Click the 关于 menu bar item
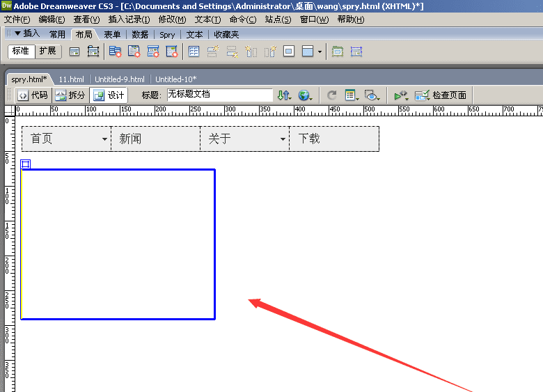The height and width of the screenshot is (392, 543). [245, 139]
